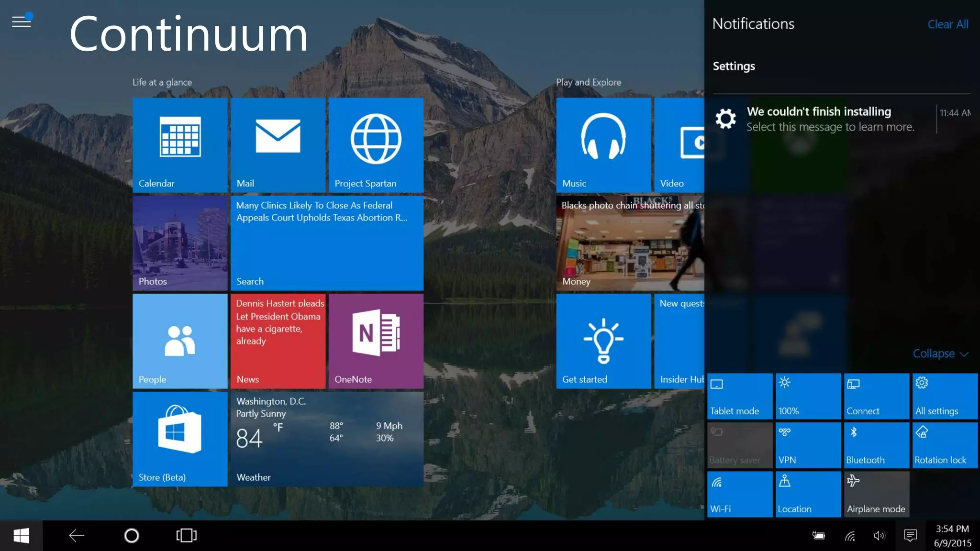
Task: Click the Settings notification group heading
Action: pyautogui.click(x=734, y=66)
